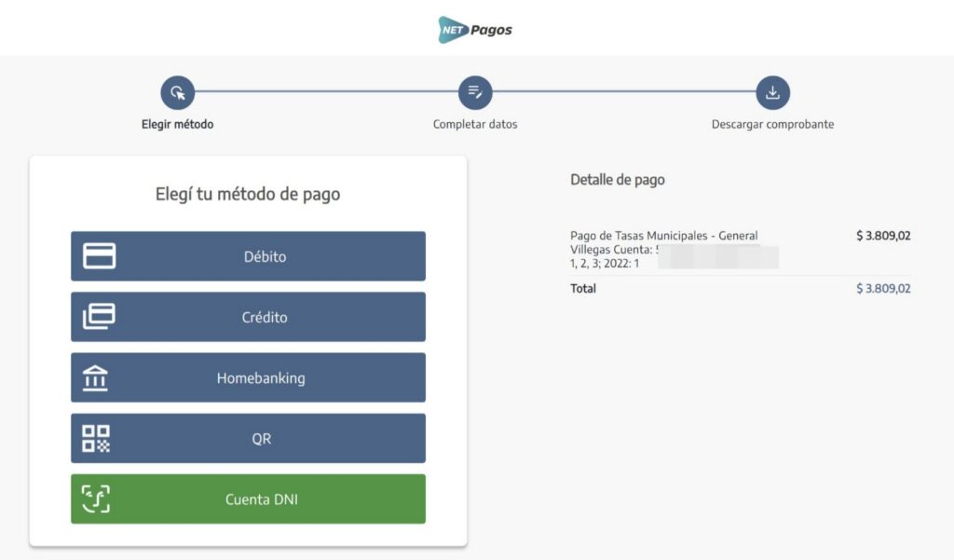Click the QR code icon
Viewport: 954px width, 560px height.
click(x=96, y=438)
